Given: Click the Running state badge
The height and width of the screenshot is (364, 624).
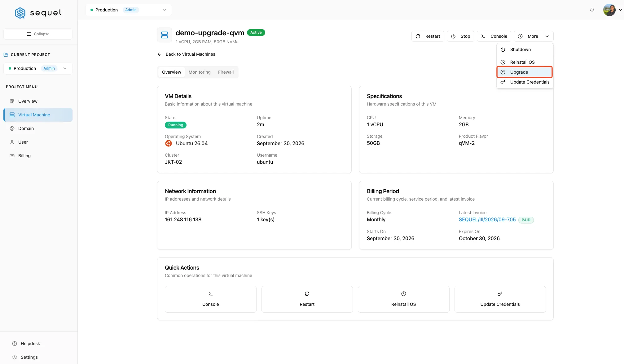Looking at the screenshot, I should 176,125.
